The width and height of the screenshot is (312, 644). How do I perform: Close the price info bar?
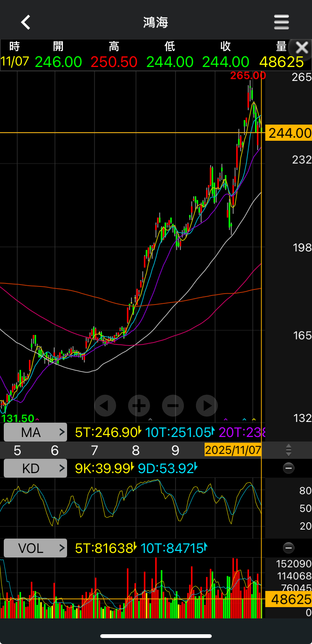click(302, 48)
